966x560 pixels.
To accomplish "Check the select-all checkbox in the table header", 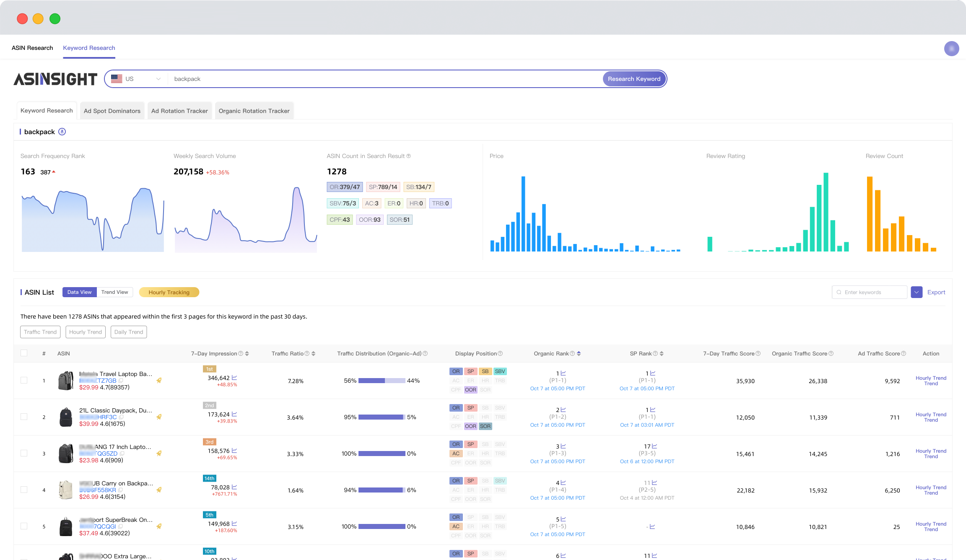I will (24, 353).
